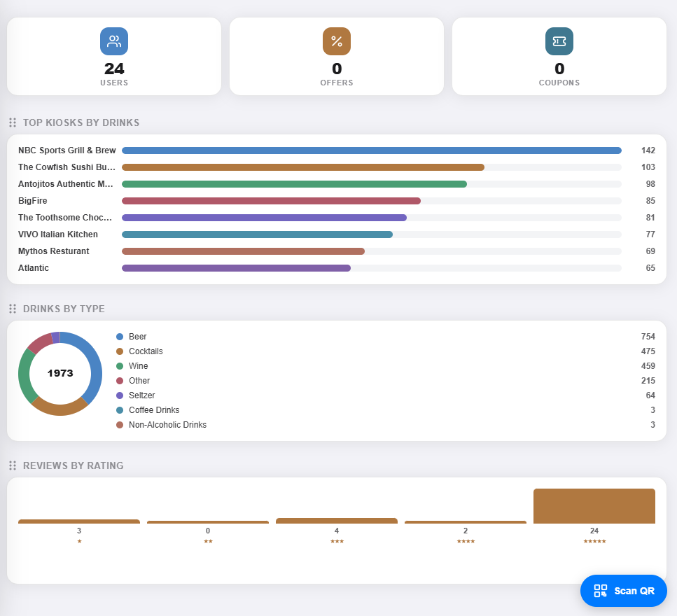This screenshot has width=677, height=616.
Task: Click the donut chart center total 1973
Action: tap(60, 373)
